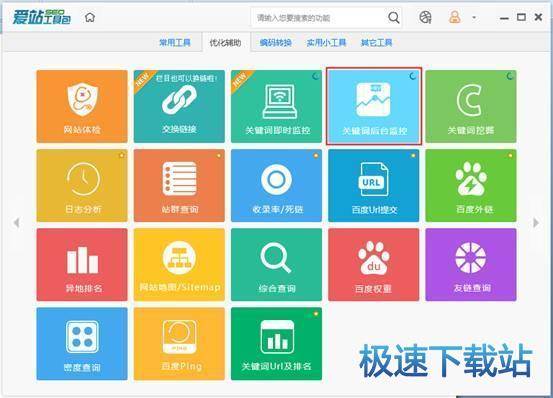Maximize the application window

[521, 17]
